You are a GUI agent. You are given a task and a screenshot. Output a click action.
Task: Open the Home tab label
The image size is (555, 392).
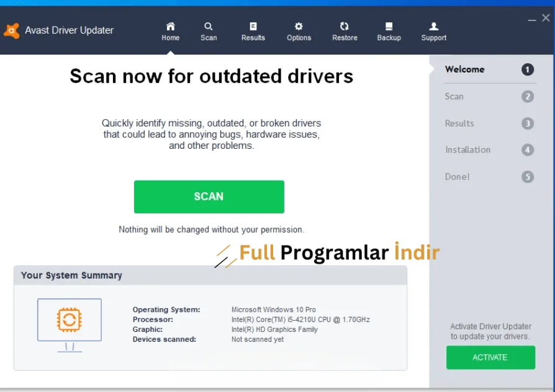171,37
